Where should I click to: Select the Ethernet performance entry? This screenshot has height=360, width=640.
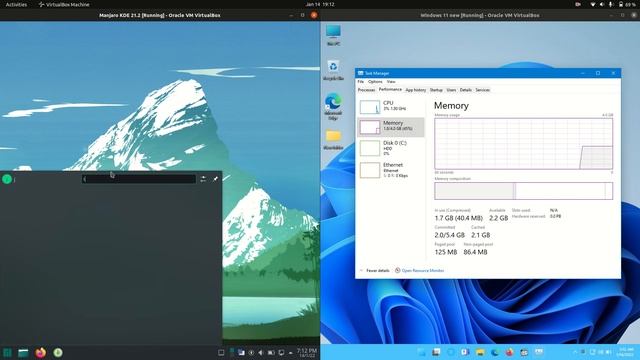391,170
